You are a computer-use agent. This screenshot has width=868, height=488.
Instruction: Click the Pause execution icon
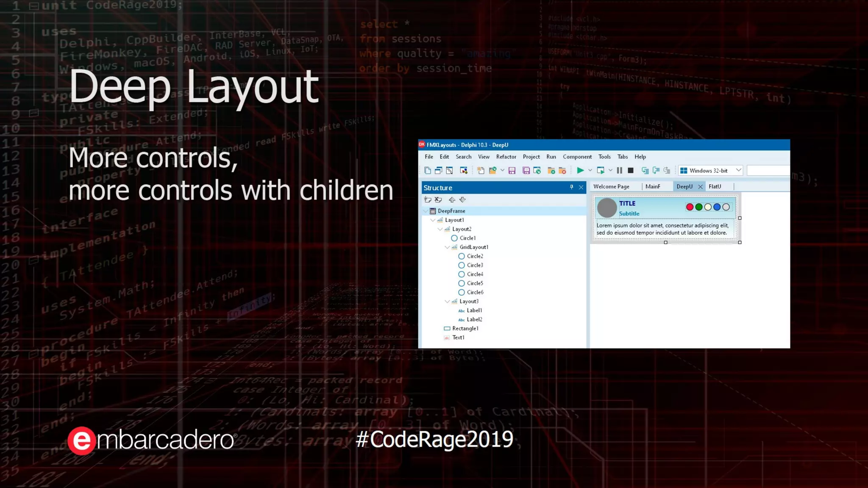coord(620,170)
